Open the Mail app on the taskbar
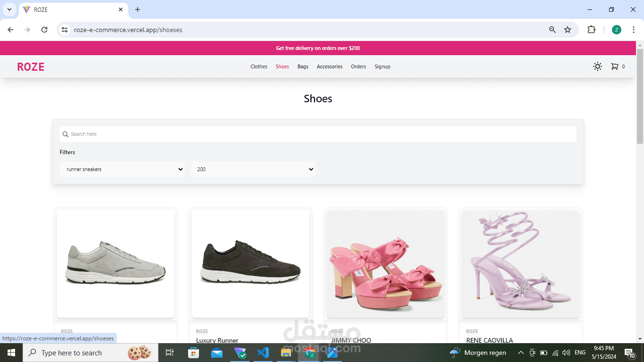Viewport: 644px width, 362px height. pos(217,353)
